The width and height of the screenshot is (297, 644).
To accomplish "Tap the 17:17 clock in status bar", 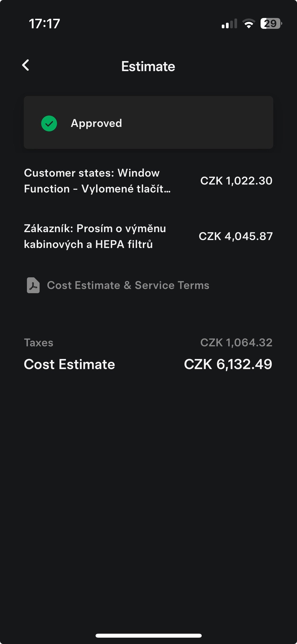I will (44, 24).
